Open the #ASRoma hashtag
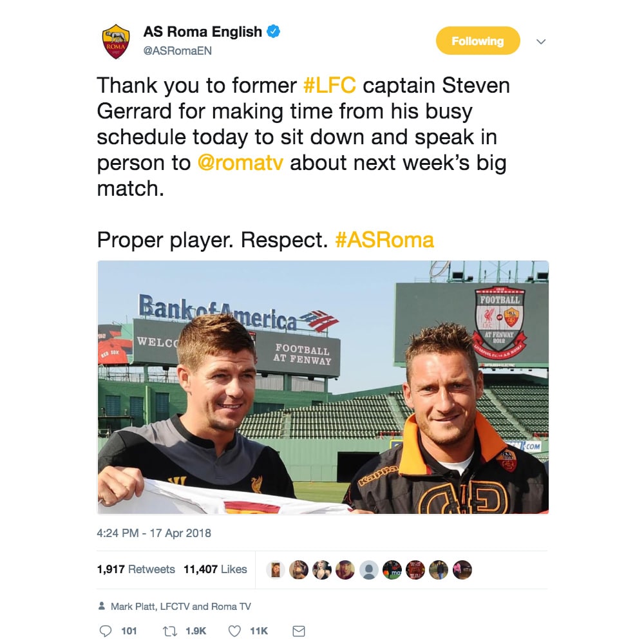644x644 pixels. (x=384, y=240)
